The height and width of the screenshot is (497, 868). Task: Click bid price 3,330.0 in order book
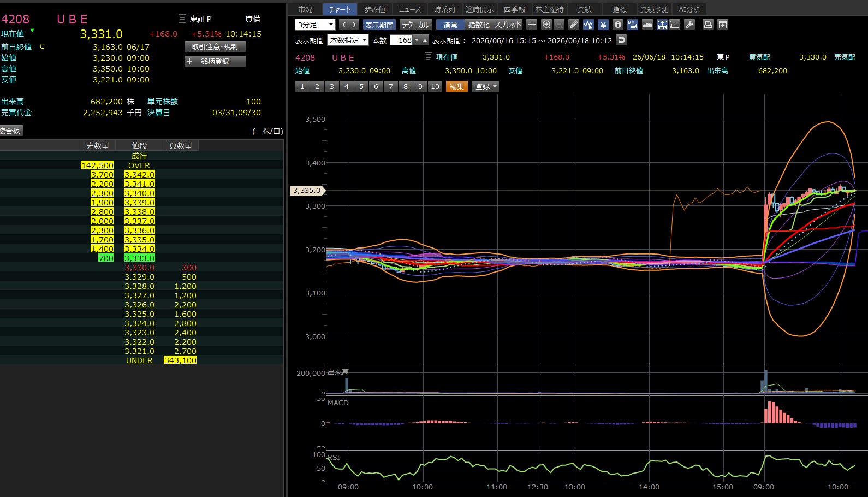[x=139, y=268]
